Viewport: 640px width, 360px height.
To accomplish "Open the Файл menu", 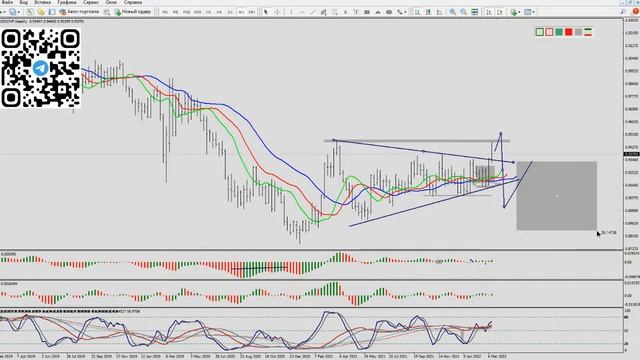I will (7, 2).
